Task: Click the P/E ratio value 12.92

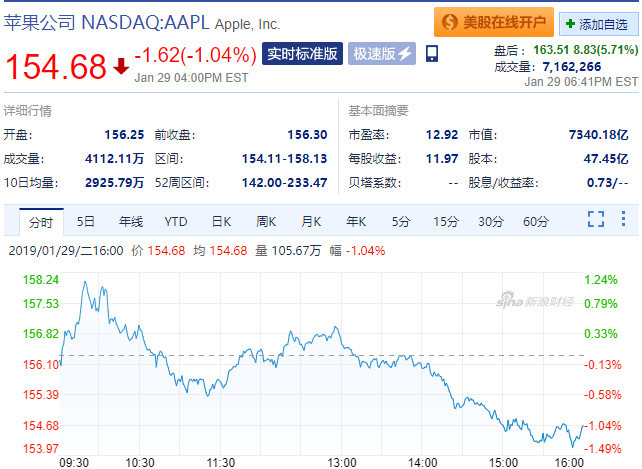Action: (442, 135)
